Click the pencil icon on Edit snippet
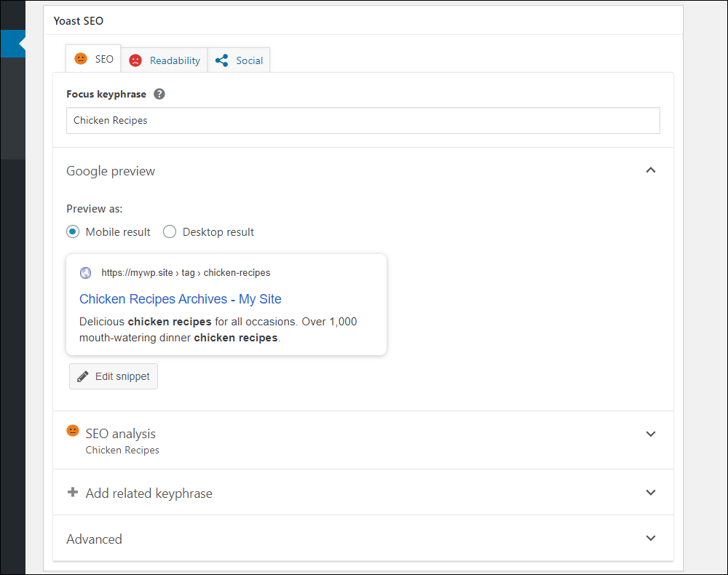Screen dimensions: 728x575 pos(83,376)
